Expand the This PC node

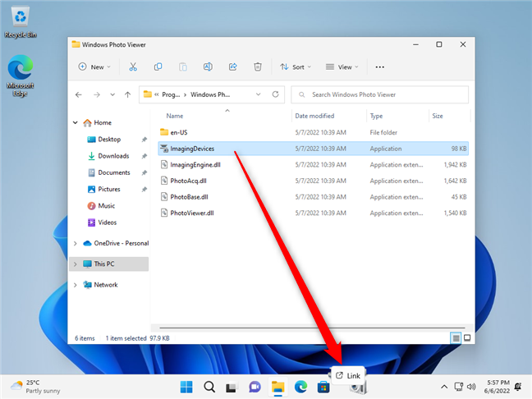[75, 264]
